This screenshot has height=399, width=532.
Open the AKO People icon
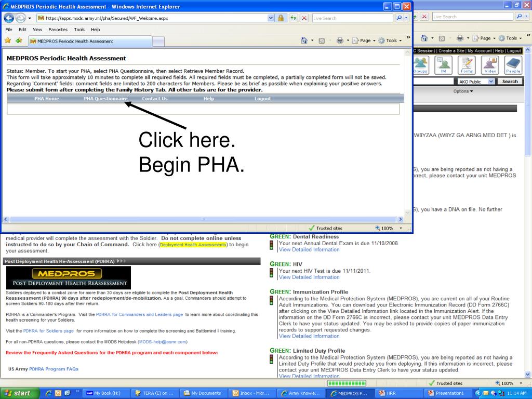pos(513,65)
